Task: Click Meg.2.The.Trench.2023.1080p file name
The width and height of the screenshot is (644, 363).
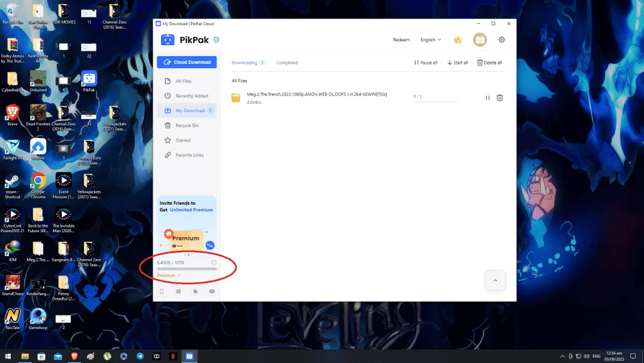Action: [317, 94]
